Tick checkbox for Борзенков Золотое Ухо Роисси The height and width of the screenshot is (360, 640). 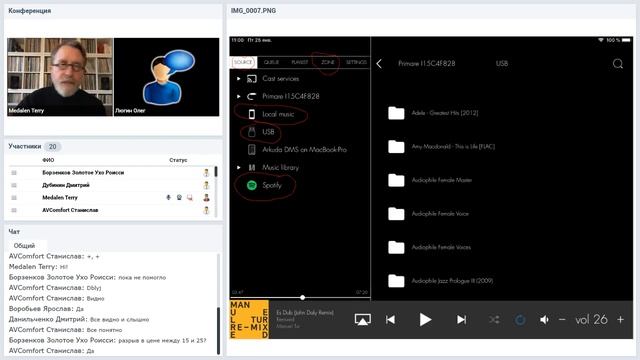(14, 173)
